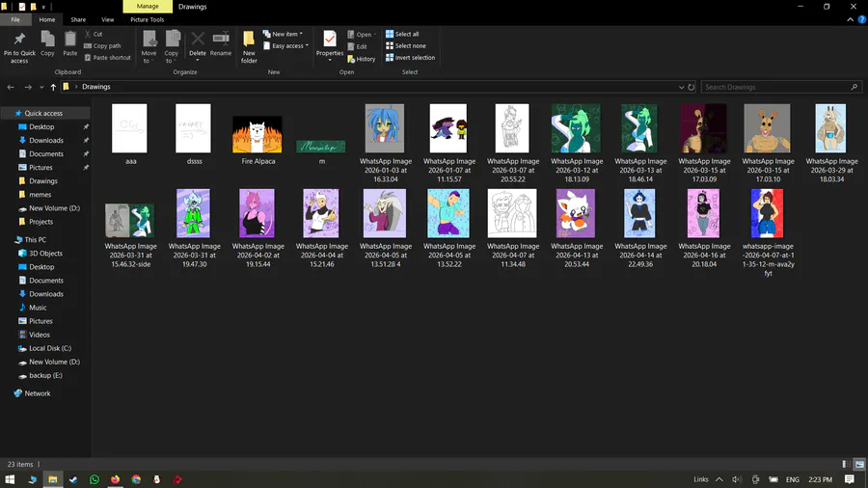Image resolution: width=868 pixels, height=488 pixels.
Task: Select whatsapp-image-2026-04-07 flag background thumbnail
Action: (x=768, y=213)
